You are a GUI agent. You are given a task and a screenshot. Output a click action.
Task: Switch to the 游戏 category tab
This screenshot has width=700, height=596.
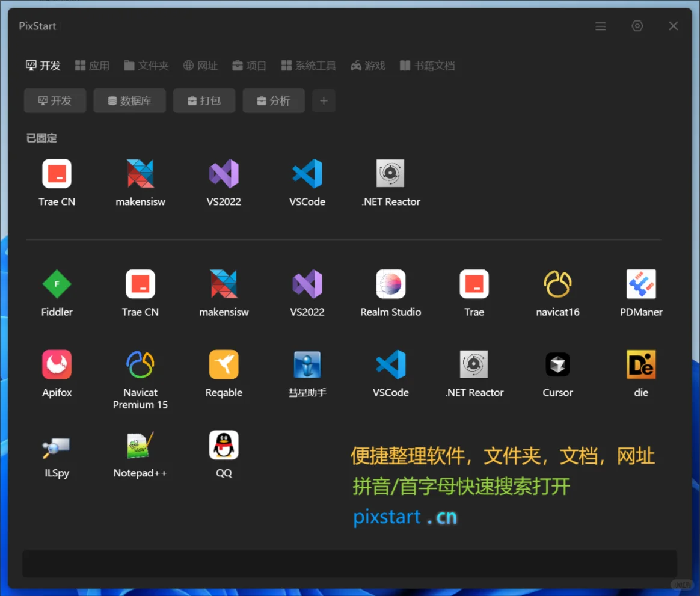[x=367, y=66]
